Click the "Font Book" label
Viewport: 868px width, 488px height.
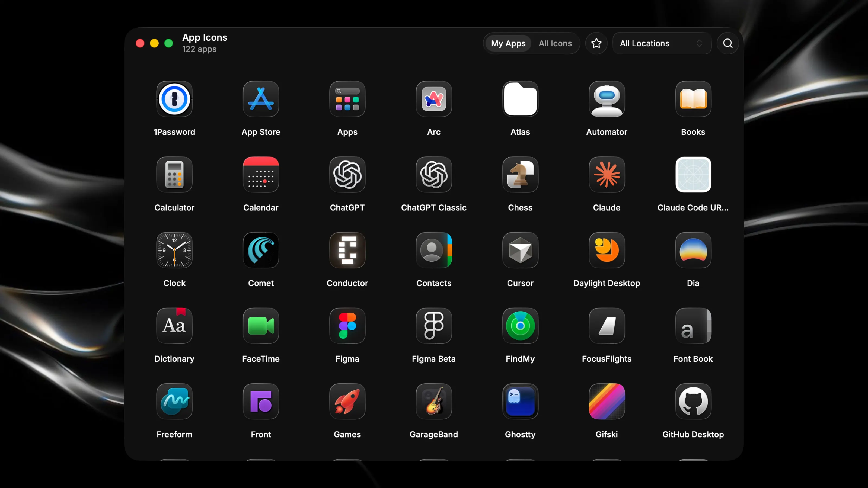coord(693,359)
